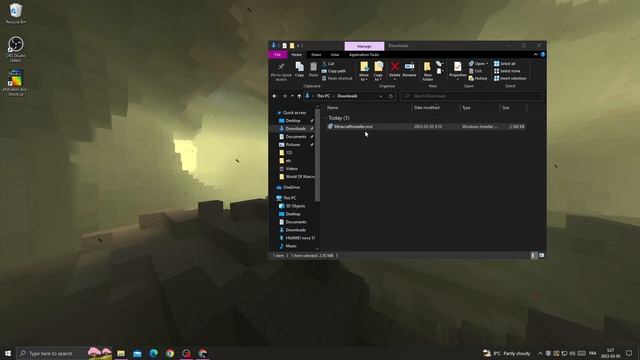This screenshot has height=360, width=640.
Task: Open the Recycle Bin desktop icon
Action: tap(16, 13)
